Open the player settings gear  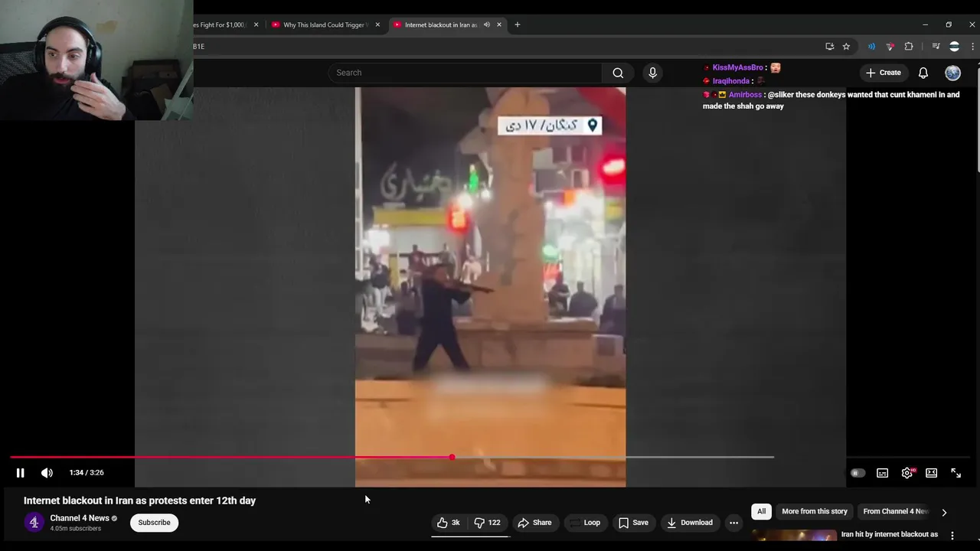pyautogui.click(x=907, y=473)
